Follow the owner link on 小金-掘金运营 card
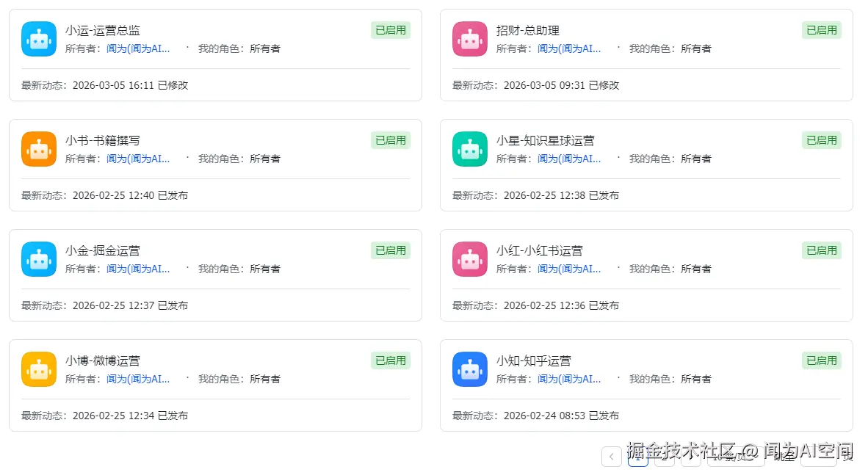Screen dimensions: 868x475 pyautogui.click(x=138, y=269)
